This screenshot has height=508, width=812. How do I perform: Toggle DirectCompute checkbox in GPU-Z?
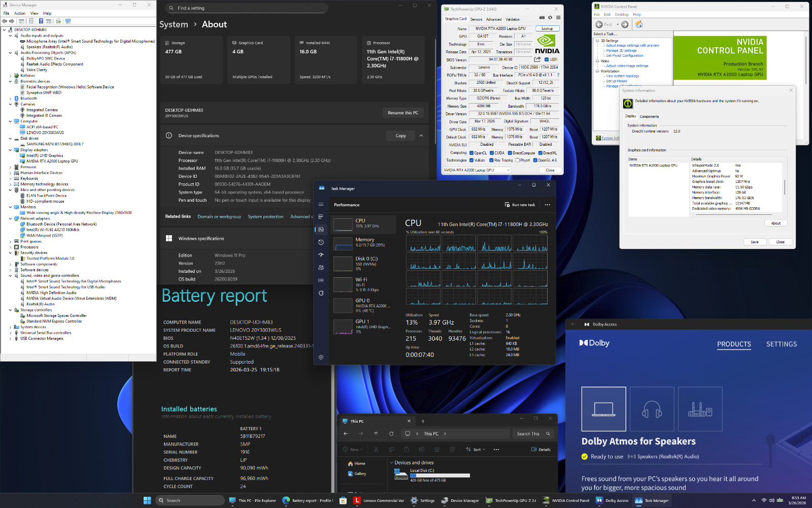(x=510, y=153)
